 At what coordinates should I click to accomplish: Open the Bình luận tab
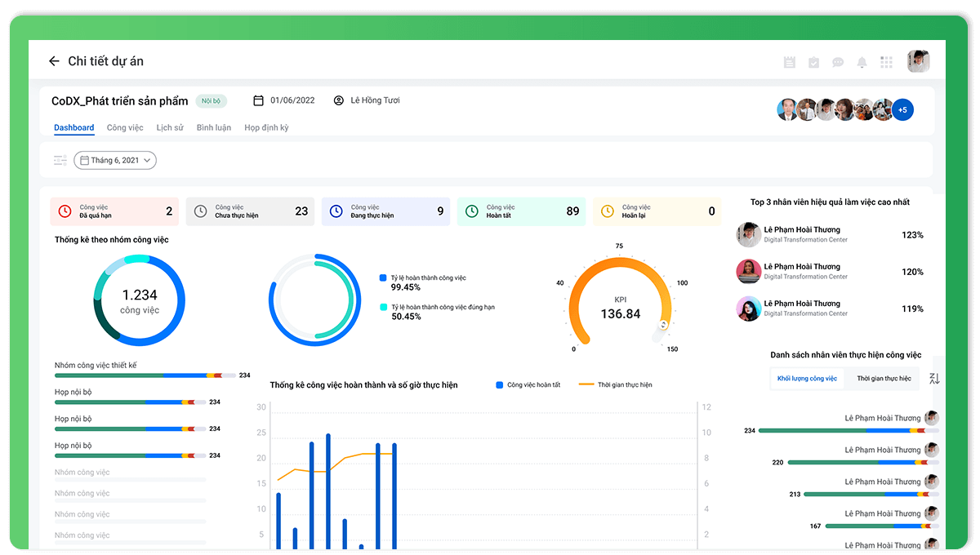[x=213, y=128]
